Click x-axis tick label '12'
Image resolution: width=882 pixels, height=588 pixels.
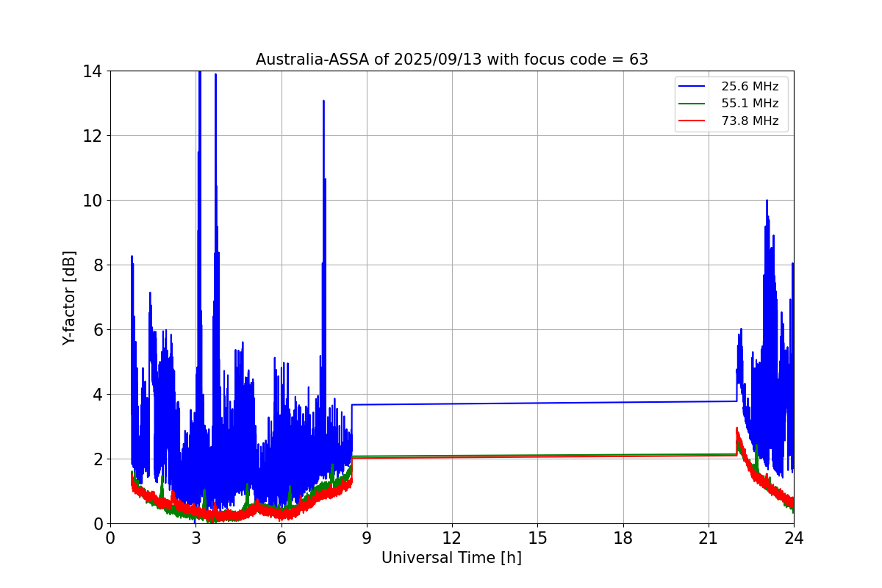coord(452,537)
